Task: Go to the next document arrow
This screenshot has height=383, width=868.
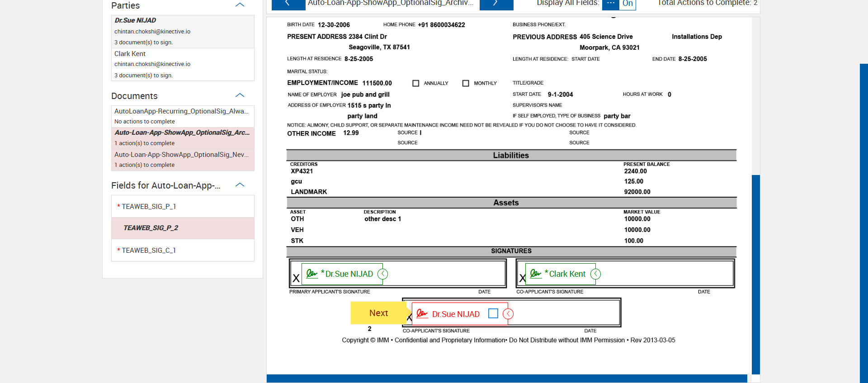Action: click(496, 4)
